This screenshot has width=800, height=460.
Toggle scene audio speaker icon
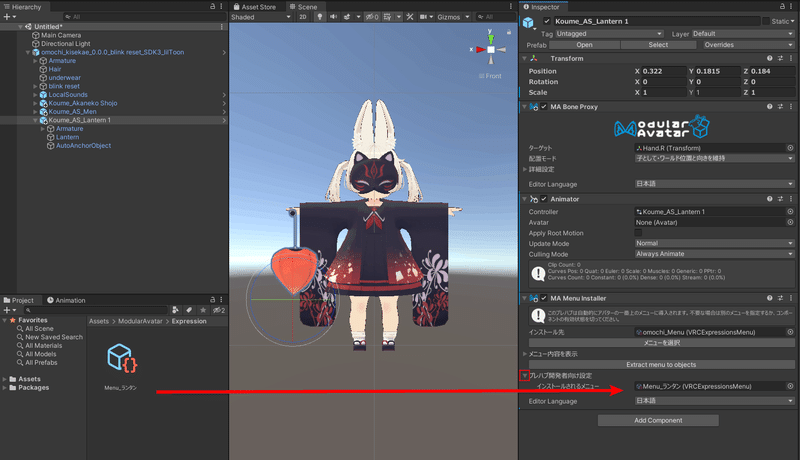pyautogui.click(x=333, y=17)
